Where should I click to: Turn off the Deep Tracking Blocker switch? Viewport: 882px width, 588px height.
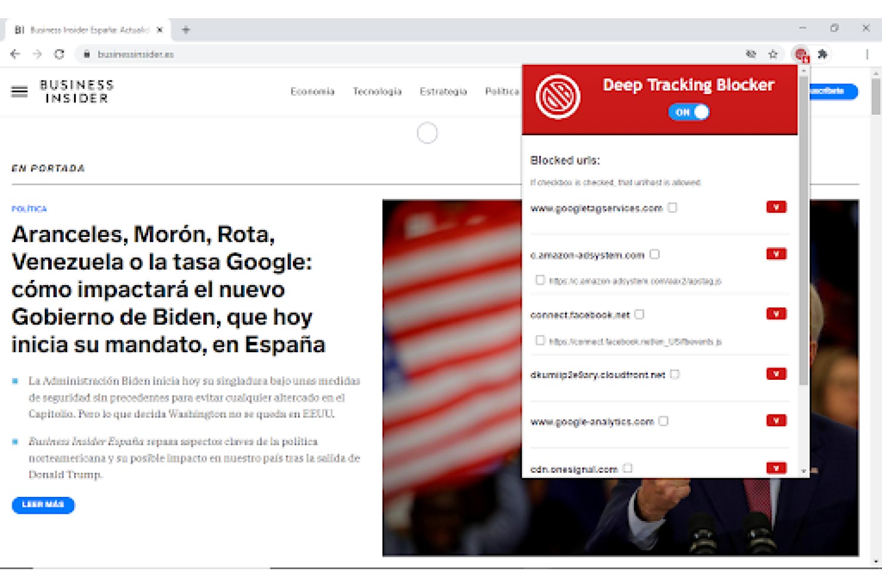click(x=689, y=112)
